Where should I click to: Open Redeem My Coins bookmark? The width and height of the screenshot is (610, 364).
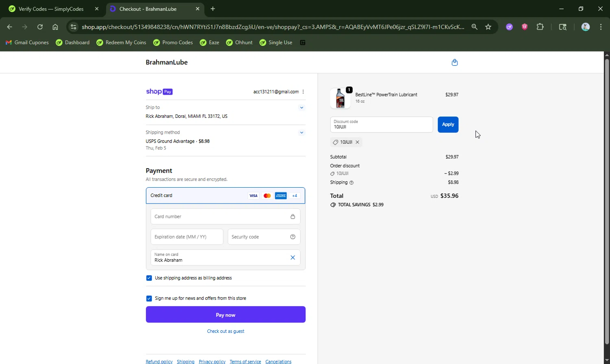tap(121, 43)
